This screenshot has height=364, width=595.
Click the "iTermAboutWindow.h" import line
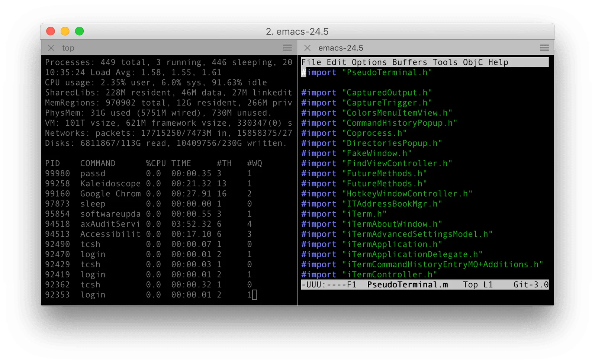pos(372,224)
